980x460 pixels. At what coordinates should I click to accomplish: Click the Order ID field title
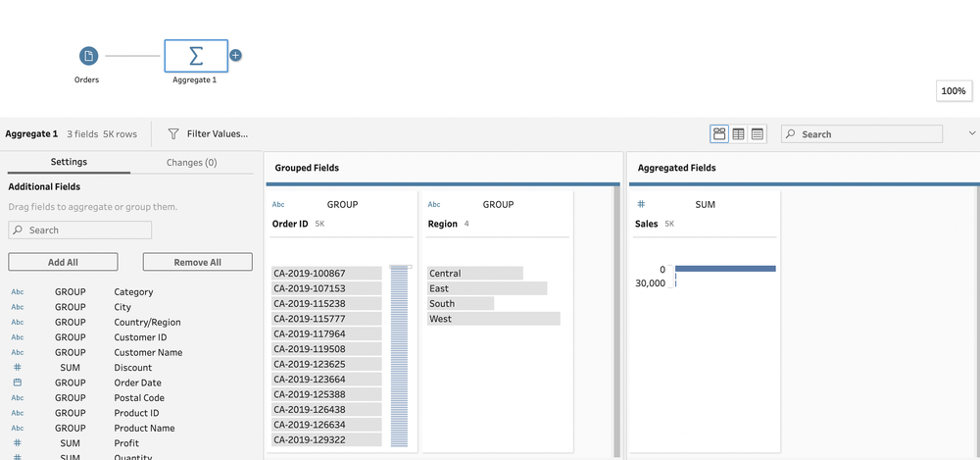[x=290, y=224]
